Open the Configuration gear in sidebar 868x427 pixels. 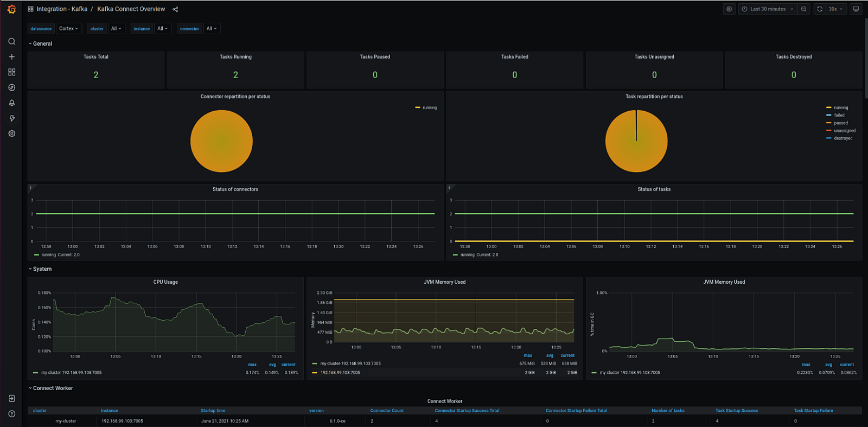pyautogui.click(x=11, y=133)
